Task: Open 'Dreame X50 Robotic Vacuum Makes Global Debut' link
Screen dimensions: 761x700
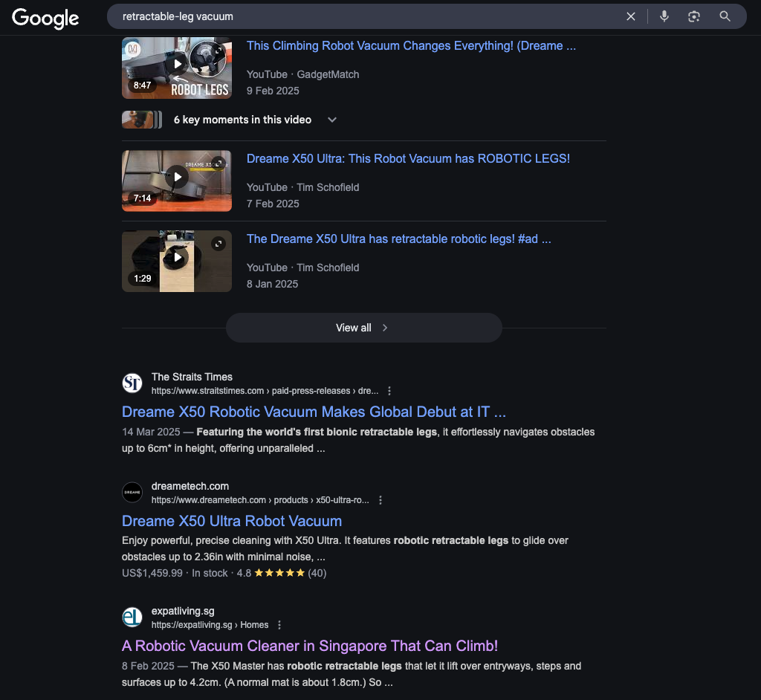Action: point(314,412)
